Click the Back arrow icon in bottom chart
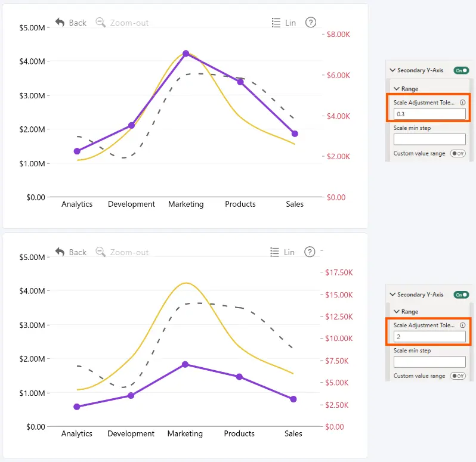The width and height of the screenshot is (476, 462). [60, 252]
